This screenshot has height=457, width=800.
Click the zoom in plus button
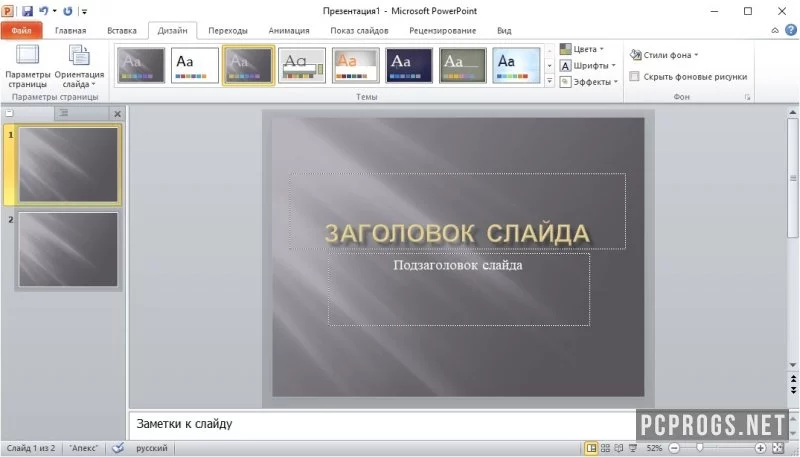760,448
